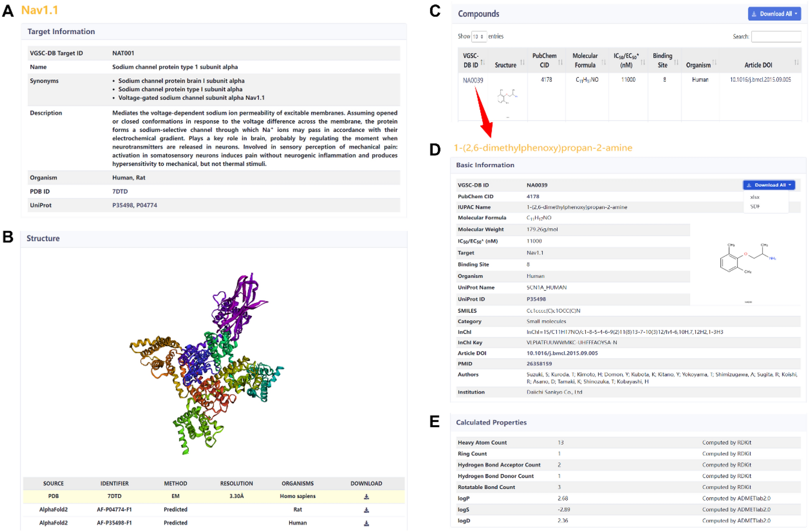
Task: Sort compounds by Organism column
Action: pyautogui.click(x=714, y=62)
